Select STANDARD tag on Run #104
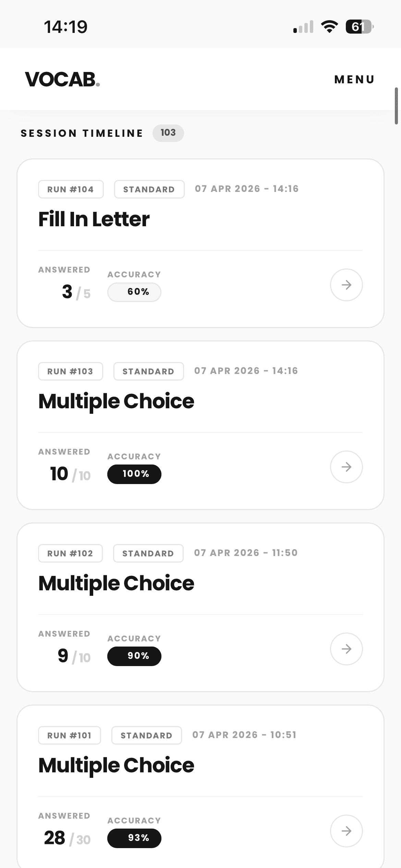 [x=149, y=189]
